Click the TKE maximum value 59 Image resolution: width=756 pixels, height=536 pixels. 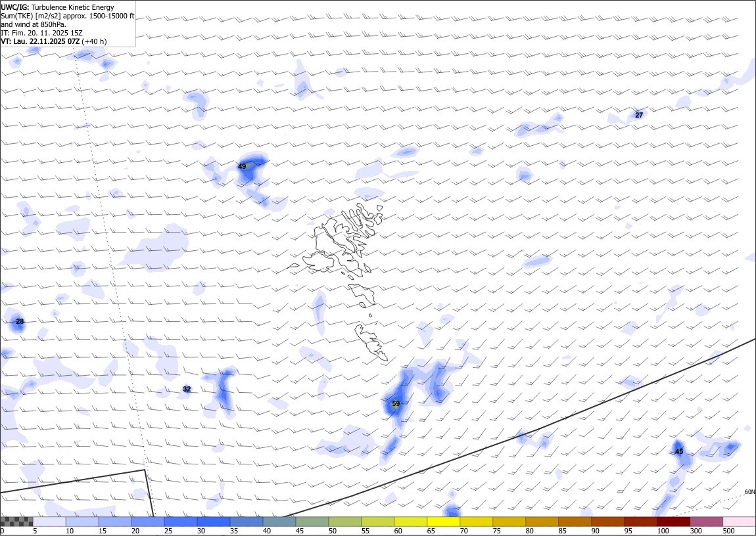396,403
